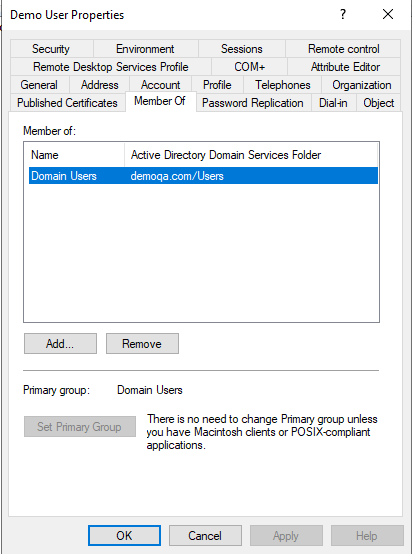The width and height of the screenshot is (412, 554).
Task: Go to the Remote control tab
Action: tap(343, 49)
